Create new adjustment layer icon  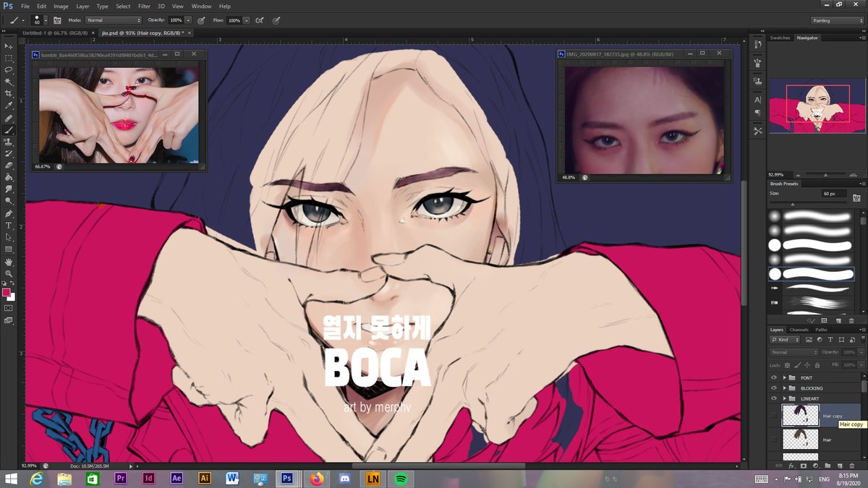[x=816, y=466]
